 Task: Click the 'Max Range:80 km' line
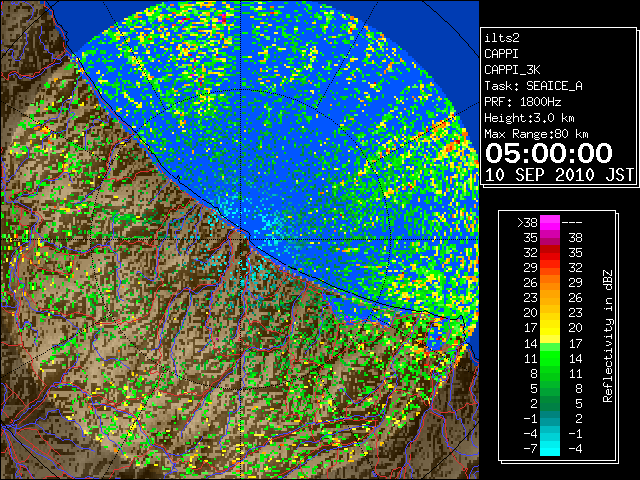536,134
